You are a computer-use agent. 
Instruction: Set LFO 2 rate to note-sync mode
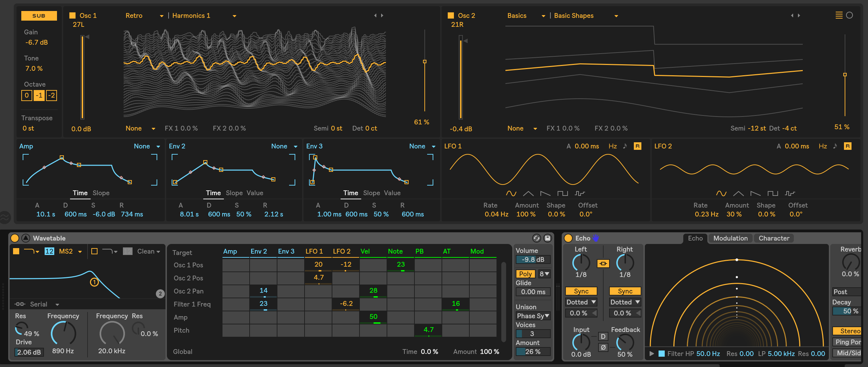(x=835, y=146)
